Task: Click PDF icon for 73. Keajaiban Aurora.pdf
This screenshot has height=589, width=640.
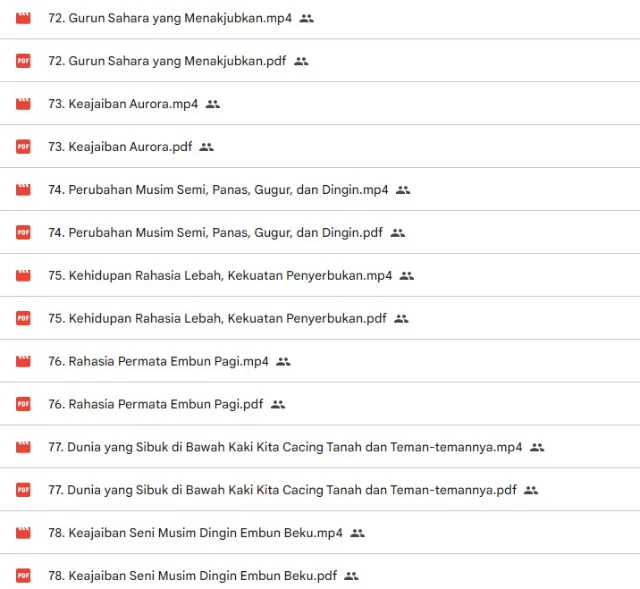Action: tap(23, 147)
